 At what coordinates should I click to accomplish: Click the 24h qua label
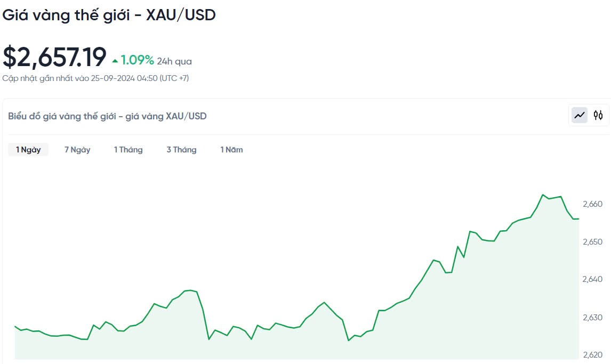point(174,61)
